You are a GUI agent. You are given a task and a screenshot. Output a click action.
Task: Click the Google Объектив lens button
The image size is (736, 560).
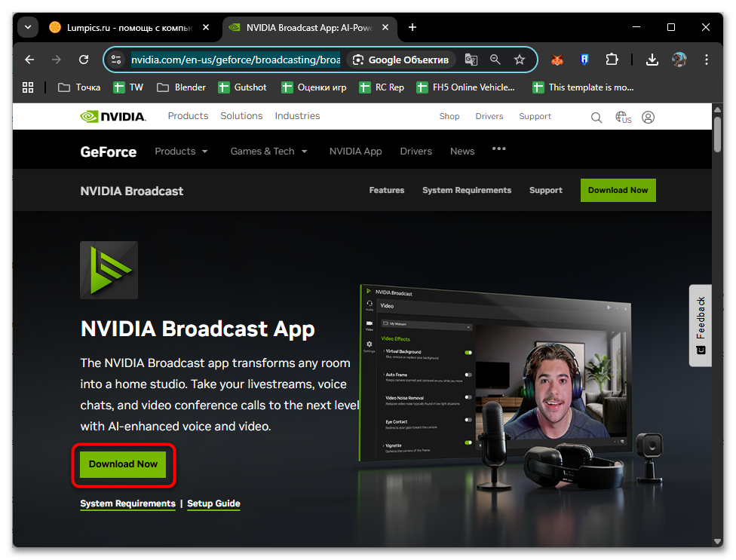(401, 60)
